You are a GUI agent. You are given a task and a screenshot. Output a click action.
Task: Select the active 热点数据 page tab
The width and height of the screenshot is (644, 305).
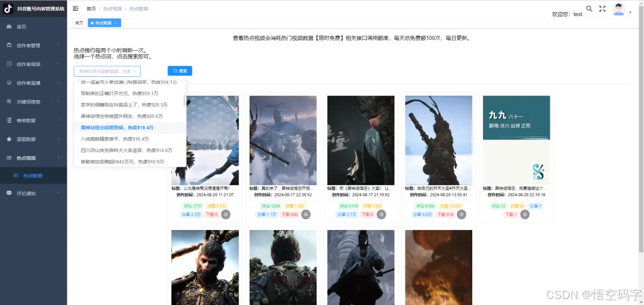[x=104, y=23]
